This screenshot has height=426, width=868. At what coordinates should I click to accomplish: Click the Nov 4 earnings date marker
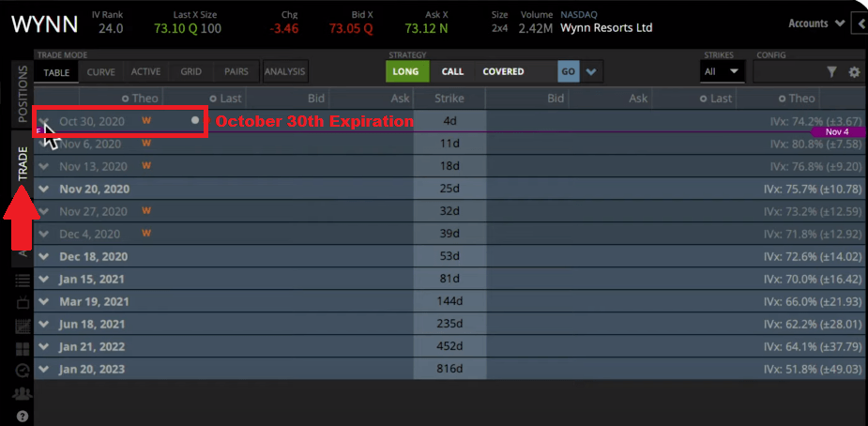click(x=837, y=132)
